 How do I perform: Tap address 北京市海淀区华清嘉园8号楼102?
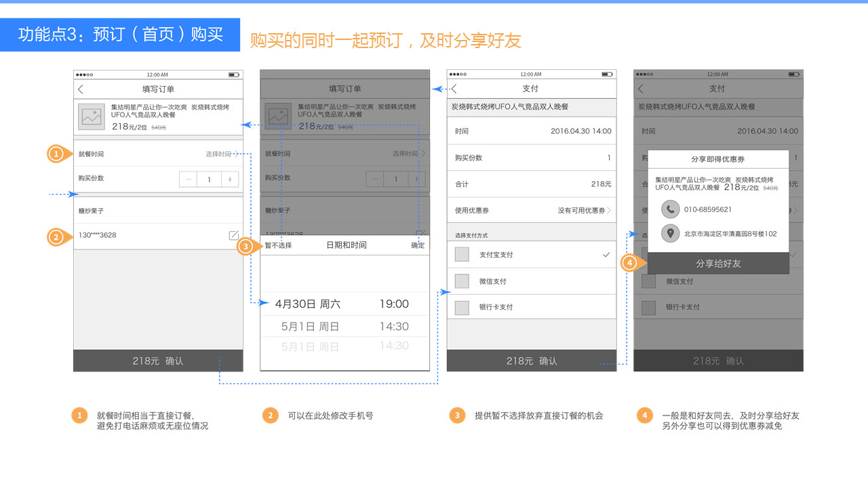[730, 233]
